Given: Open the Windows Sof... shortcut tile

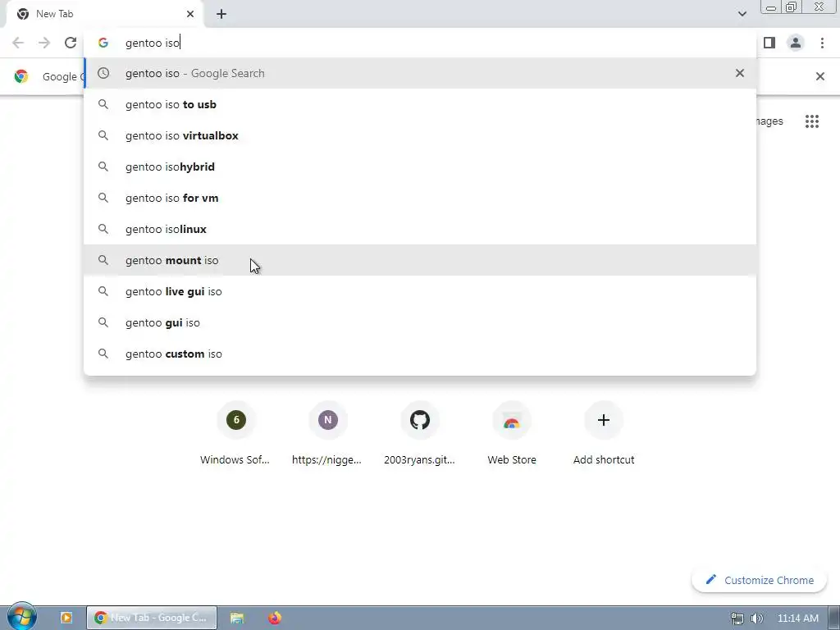Looking at the screenshot, I should point(235,433).
